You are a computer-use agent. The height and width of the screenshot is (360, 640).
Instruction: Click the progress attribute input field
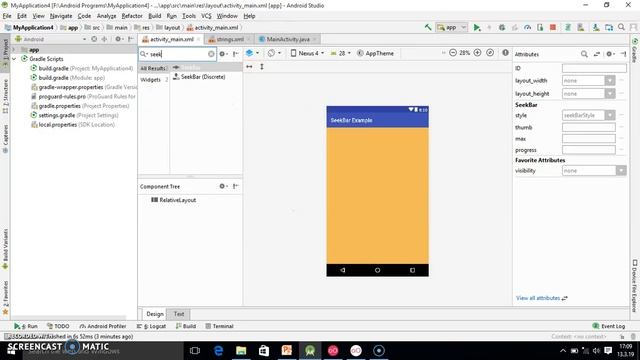[x=589, y=150]
